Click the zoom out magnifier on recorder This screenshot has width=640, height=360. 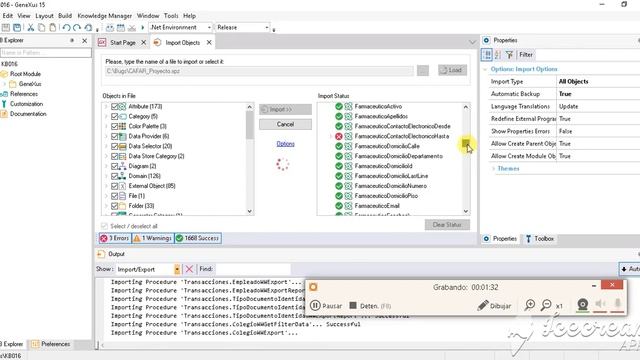tap(546, 305)
